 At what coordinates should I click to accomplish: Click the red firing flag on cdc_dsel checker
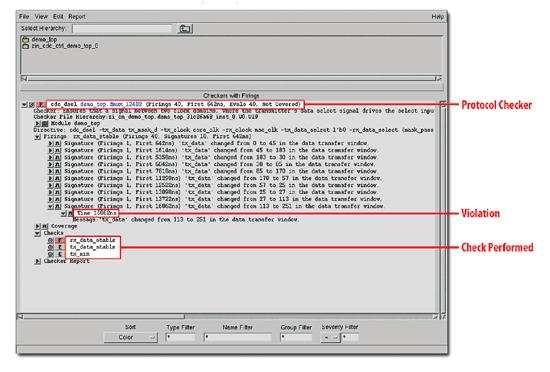[41, 104]
